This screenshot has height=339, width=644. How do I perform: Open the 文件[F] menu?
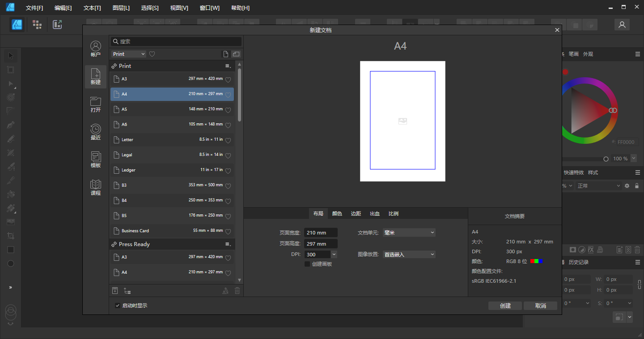coord(34,8)
